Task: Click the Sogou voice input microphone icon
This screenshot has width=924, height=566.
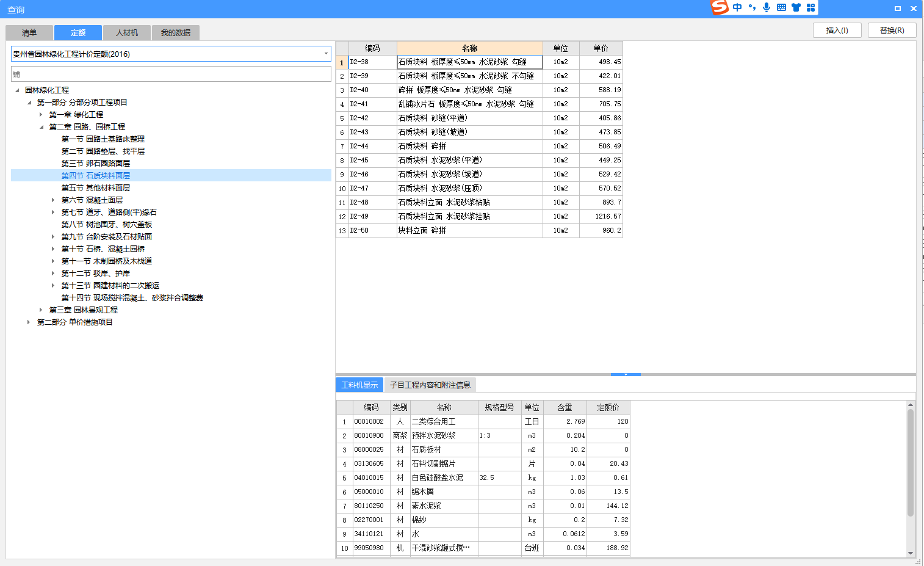Action: tap(767, 7)
